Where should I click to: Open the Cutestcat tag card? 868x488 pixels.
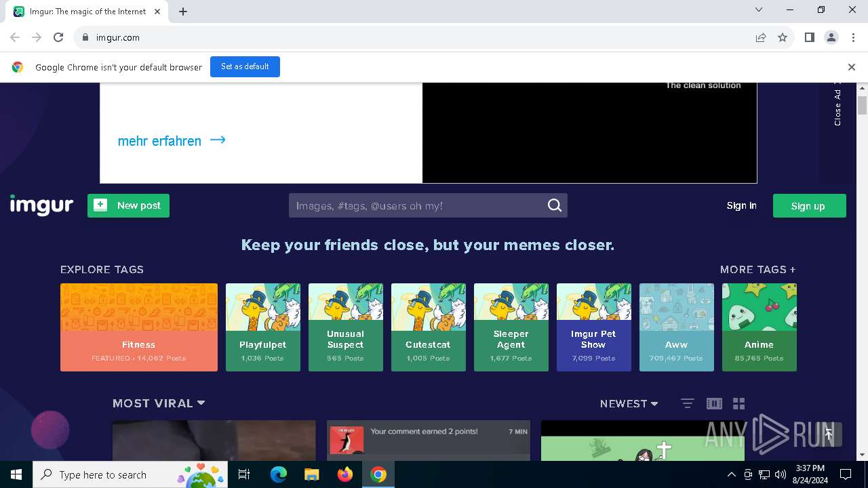point(429,327)
